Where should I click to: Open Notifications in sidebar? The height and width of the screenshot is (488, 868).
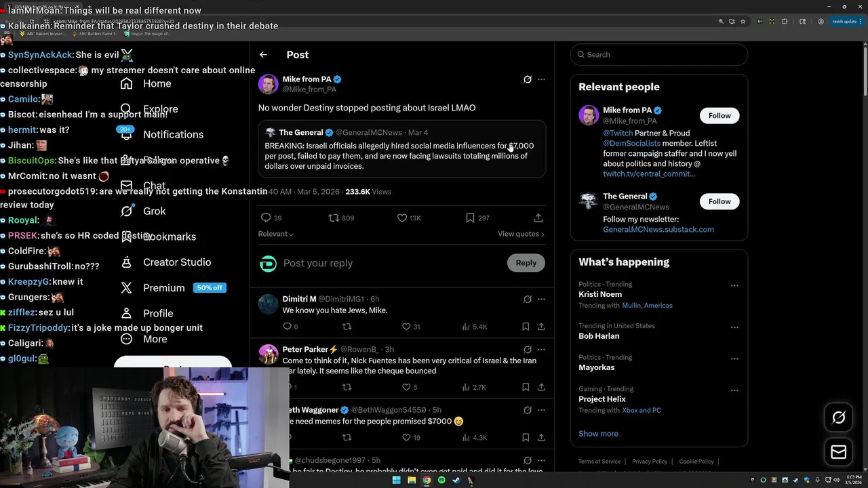point(161,134)
